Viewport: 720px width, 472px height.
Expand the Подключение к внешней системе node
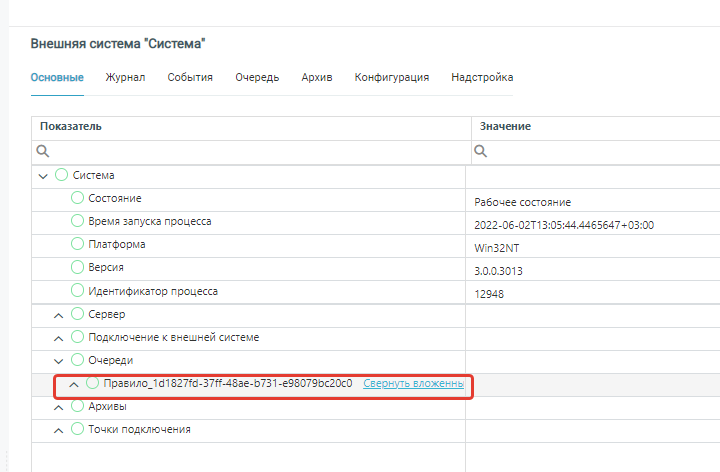pos(58,338)
